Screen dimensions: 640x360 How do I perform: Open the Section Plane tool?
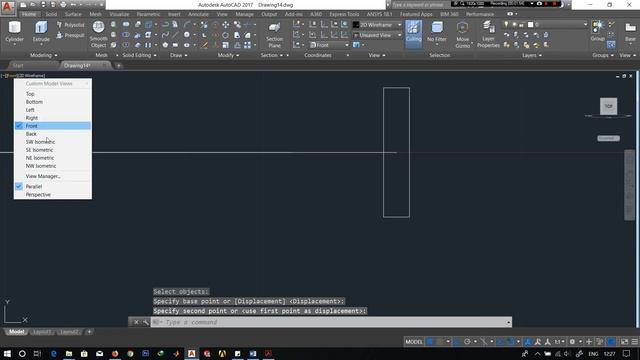[274, 35]
